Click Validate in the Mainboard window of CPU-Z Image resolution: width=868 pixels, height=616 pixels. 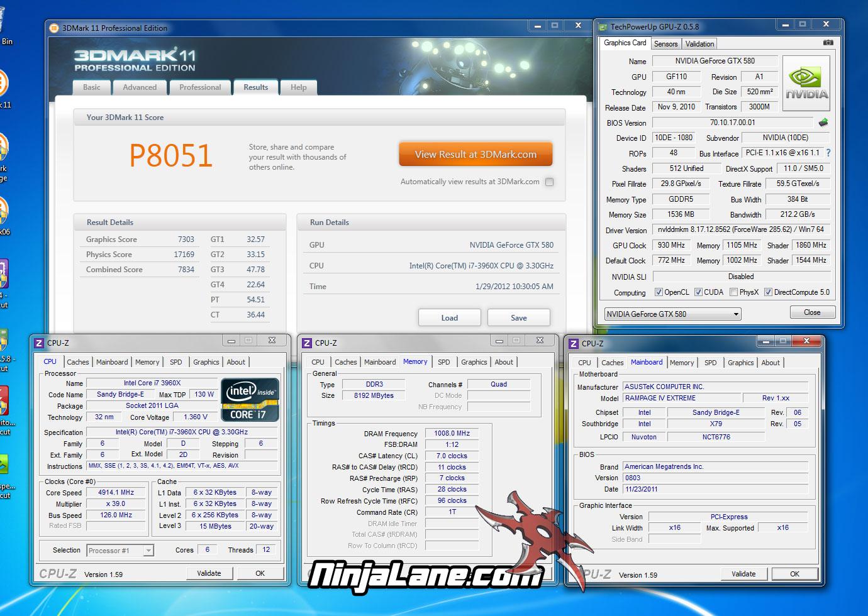pos(743,574)
